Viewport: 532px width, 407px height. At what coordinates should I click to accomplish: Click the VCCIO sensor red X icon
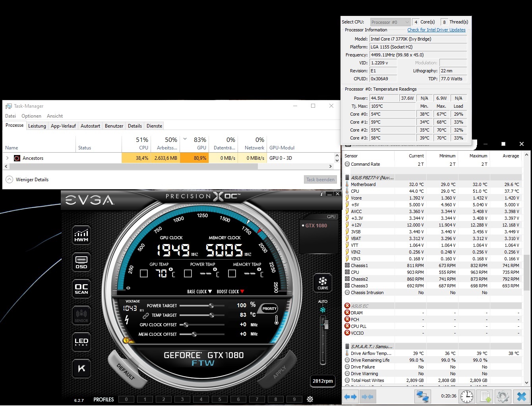click(347, 333)
